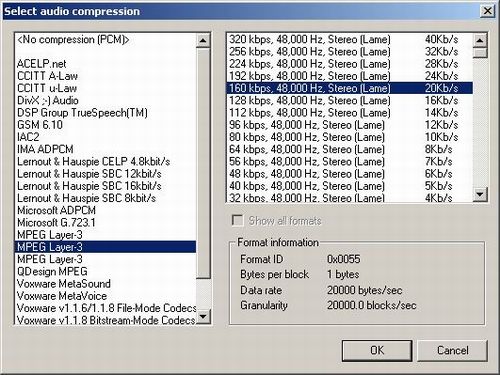
Task: Choose 80 kbps, 48,000 Hz, Stereo format
Action: coord(350,137)
